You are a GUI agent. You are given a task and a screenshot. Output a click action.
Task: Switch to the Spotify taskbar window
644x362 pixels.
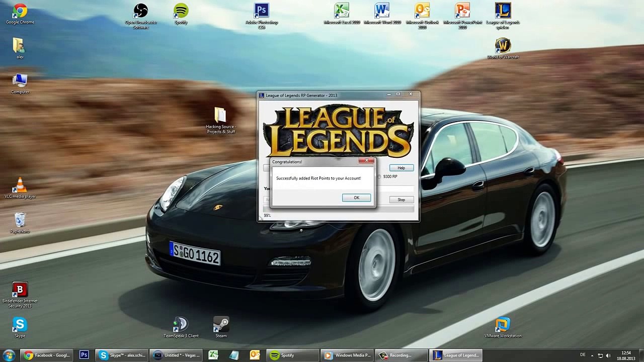tap(293, 355)
